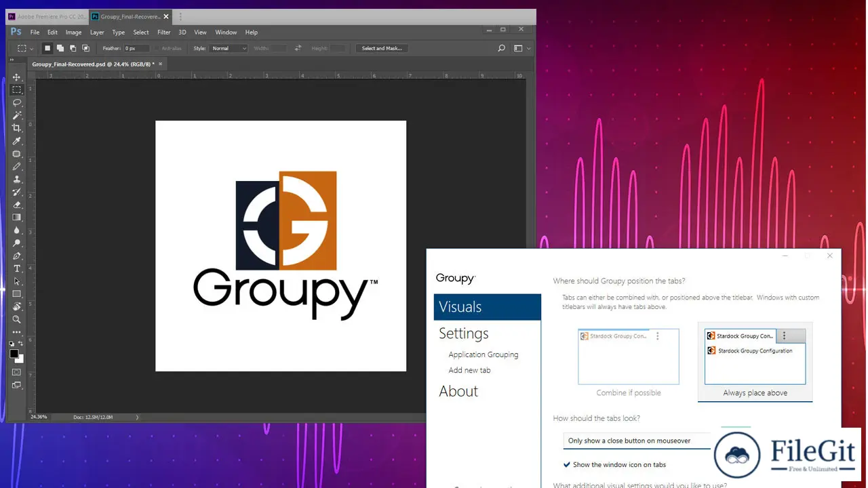Select the Clone Stamp tool
Viewport: 868px width, 488px height.
[x=17, y=180]
